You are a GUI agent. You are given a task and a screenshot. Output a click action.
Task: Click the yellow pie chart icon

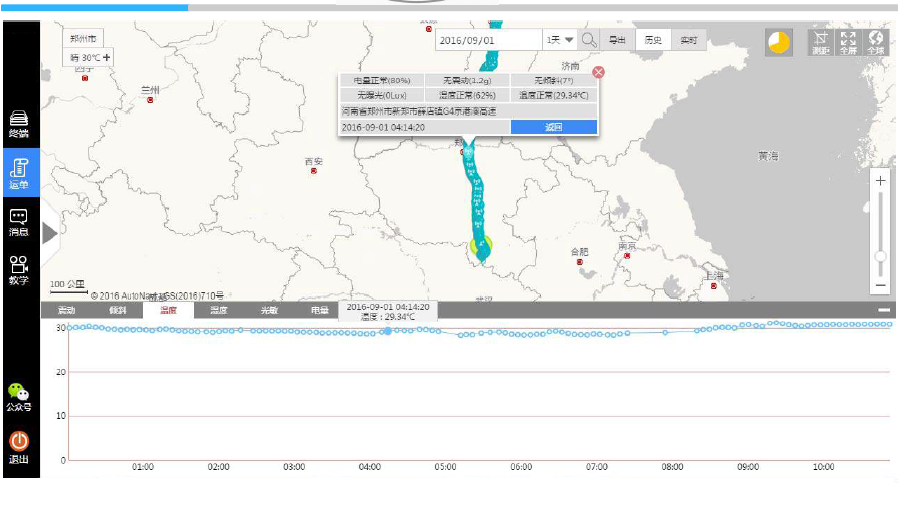(778, 43)
